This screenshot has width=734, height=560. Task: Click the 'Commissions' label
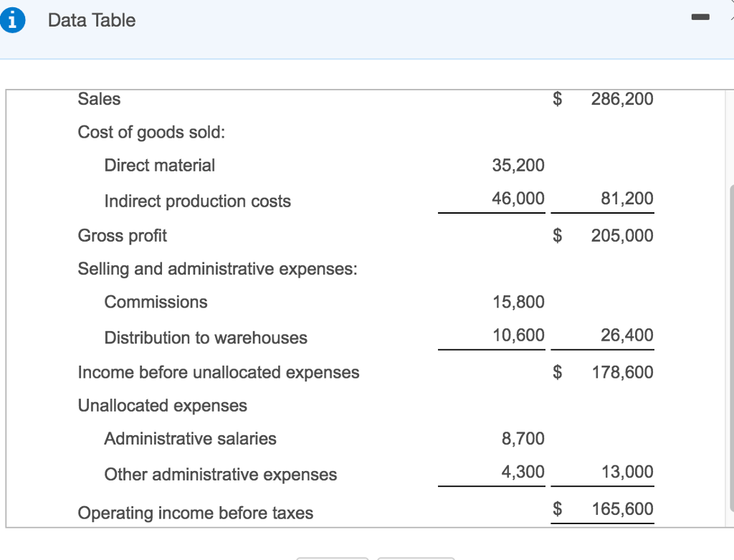point(156,302)
